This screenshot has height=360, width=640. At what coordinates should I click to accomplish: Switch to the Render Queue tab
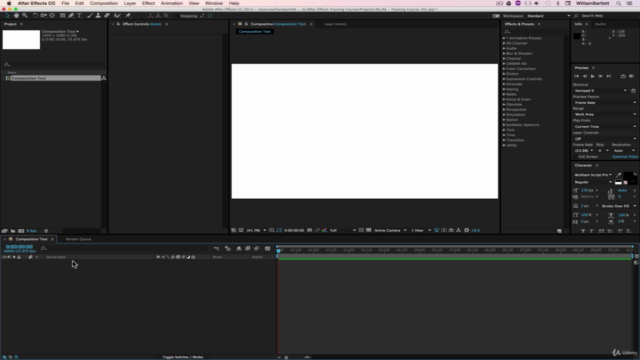tap(78, 239)
